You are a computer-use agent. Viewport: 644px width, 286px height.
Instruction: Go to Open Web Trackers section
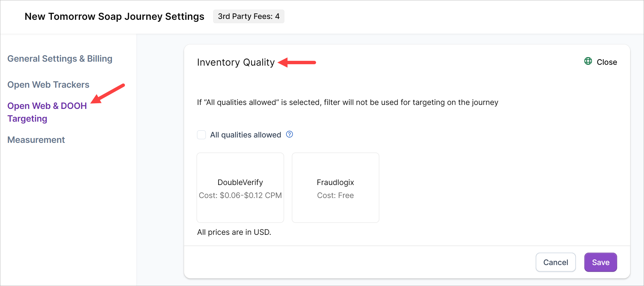click(x=48, y=85)
